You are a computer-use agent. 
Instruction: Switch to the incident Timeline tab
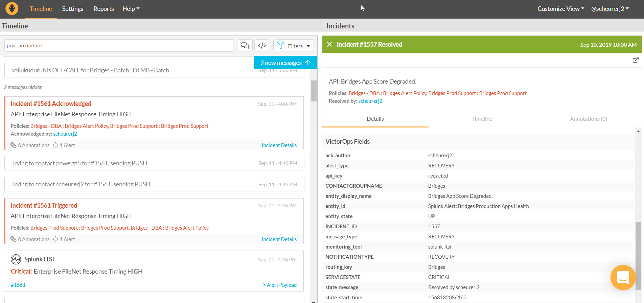point(482,119)
